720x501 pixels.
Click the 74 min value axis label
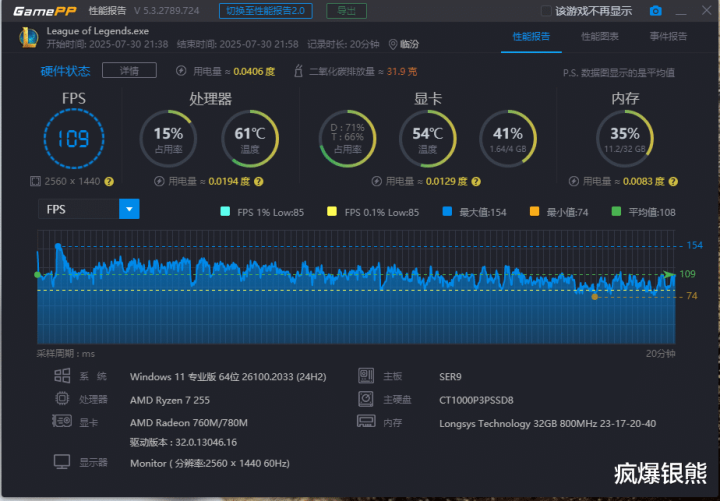pyautogui.click(x=692, y=296)
